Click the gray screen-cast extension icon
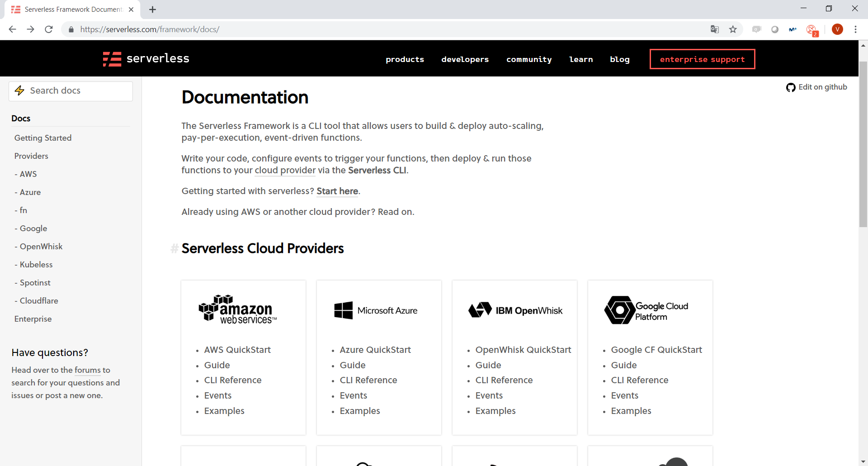 (757, 29)
